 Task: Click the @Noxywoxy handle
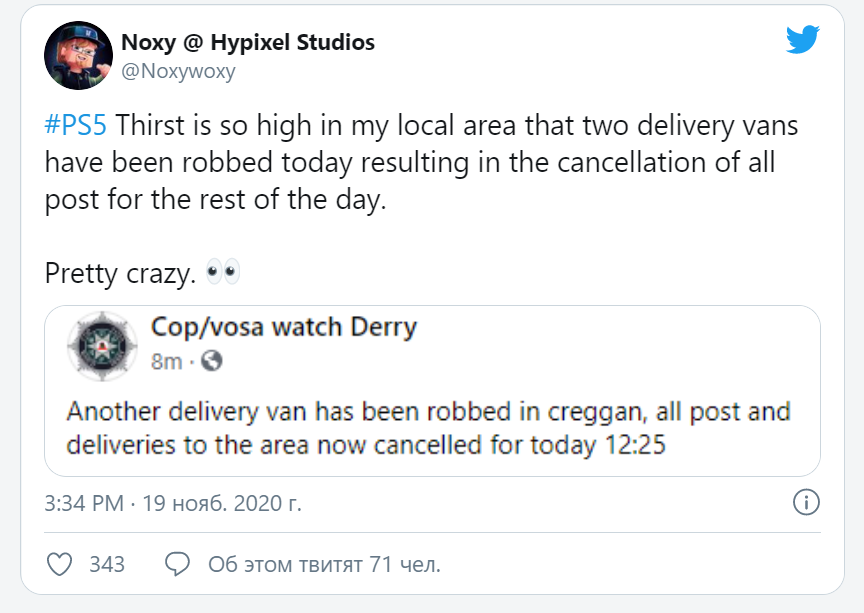(178, 71)
